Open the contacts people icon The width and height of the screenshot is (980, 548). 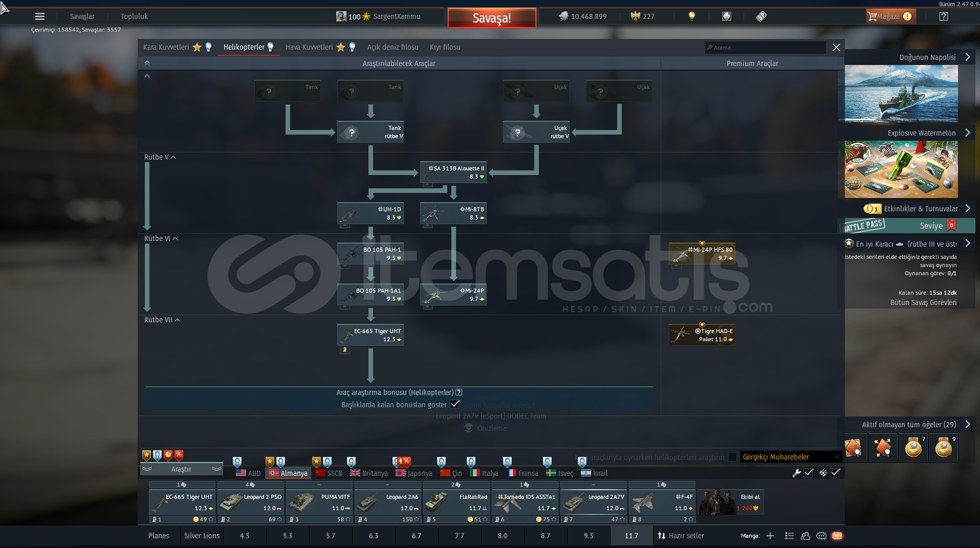click(x=805, y=536)
